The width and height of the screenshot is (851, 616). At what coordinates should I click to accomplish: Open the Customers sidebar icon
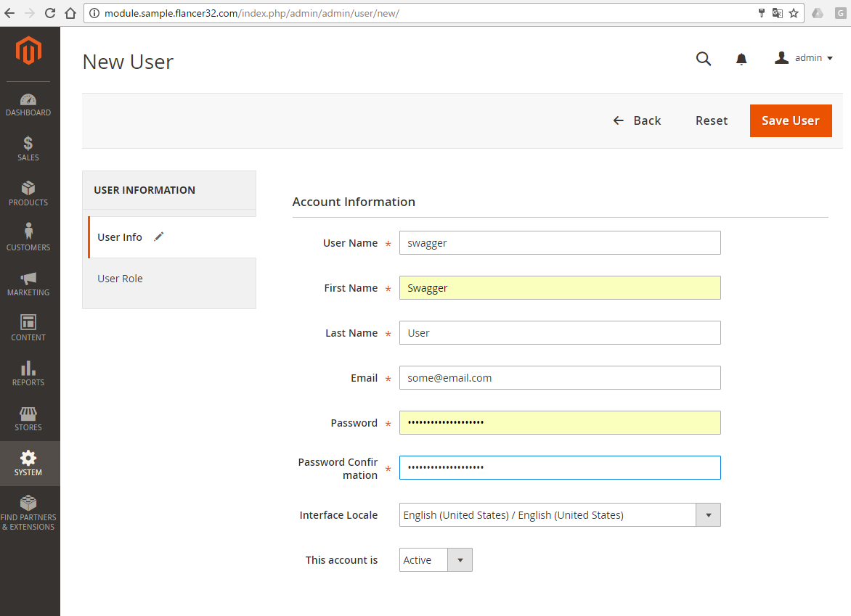(28, 232)
